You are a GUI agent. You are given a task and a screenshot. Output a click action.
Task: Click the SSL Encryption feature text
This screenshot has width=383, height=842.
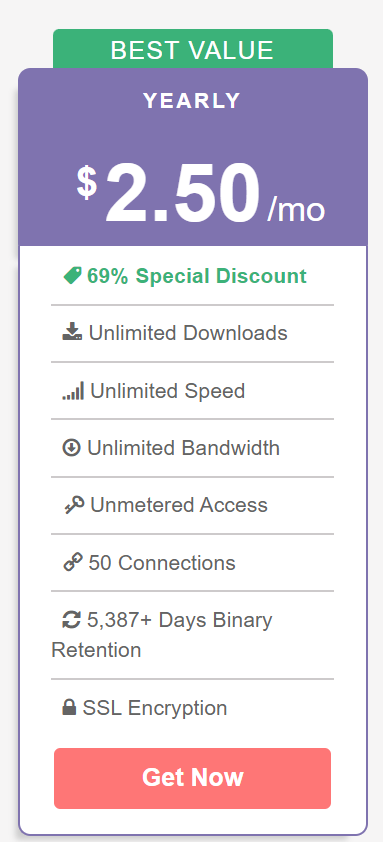click(155, 708)
